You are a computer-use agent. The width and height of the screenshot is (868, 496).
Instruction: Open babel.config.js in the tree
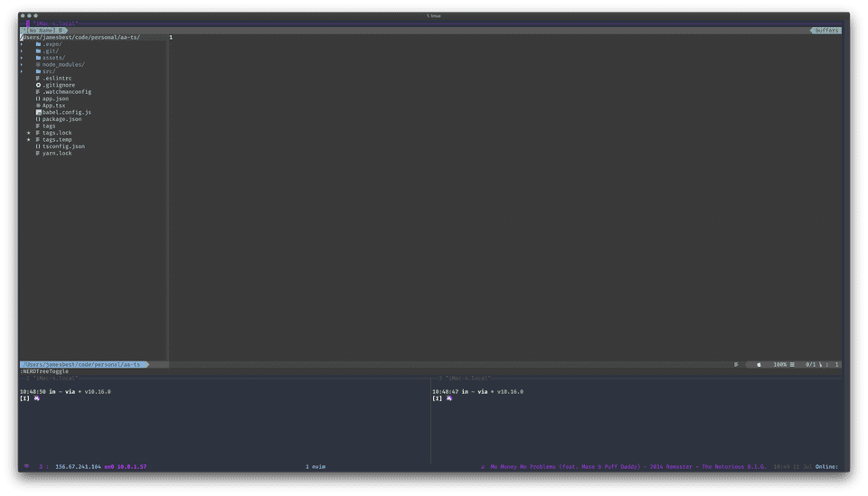tap(67, 112)
